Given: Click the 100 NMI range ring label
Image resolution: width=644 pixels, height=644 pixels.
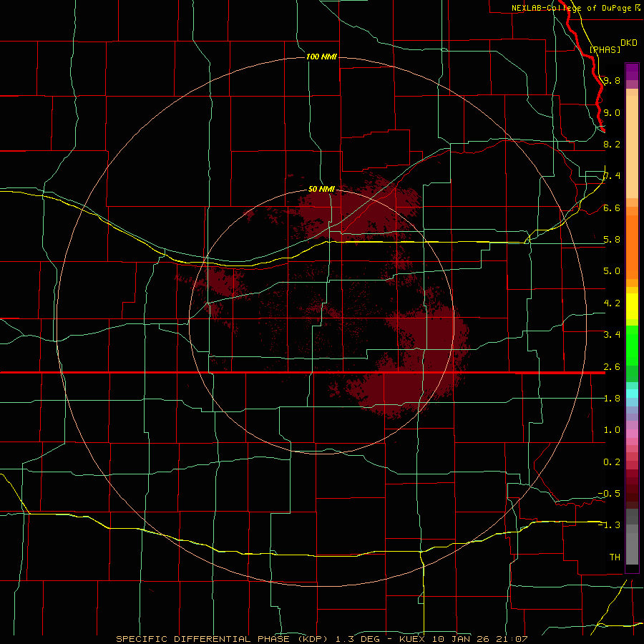Looking at the screenshot, I should tap(321, 57).
